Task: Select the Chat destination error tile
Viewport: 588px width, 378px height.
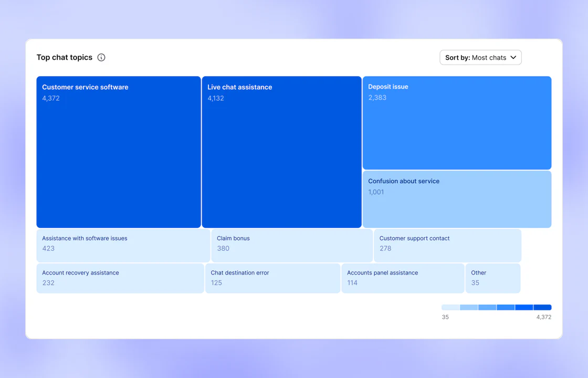Action: tap(272, 278)
